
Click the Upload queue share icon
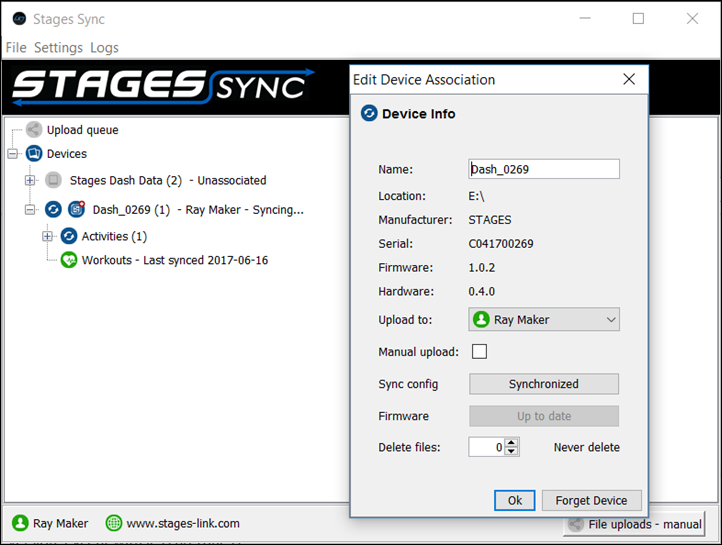click(34, 130)
